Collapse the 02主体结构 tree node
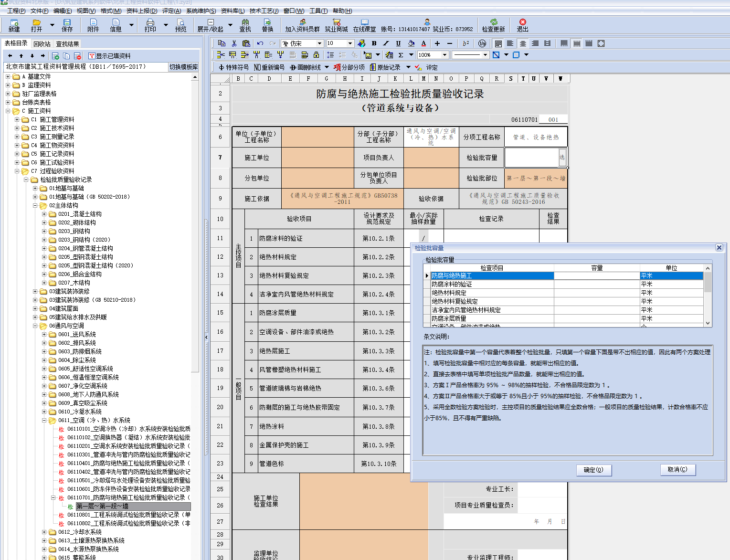The image size is (730, 560). (x=35, y=205)
